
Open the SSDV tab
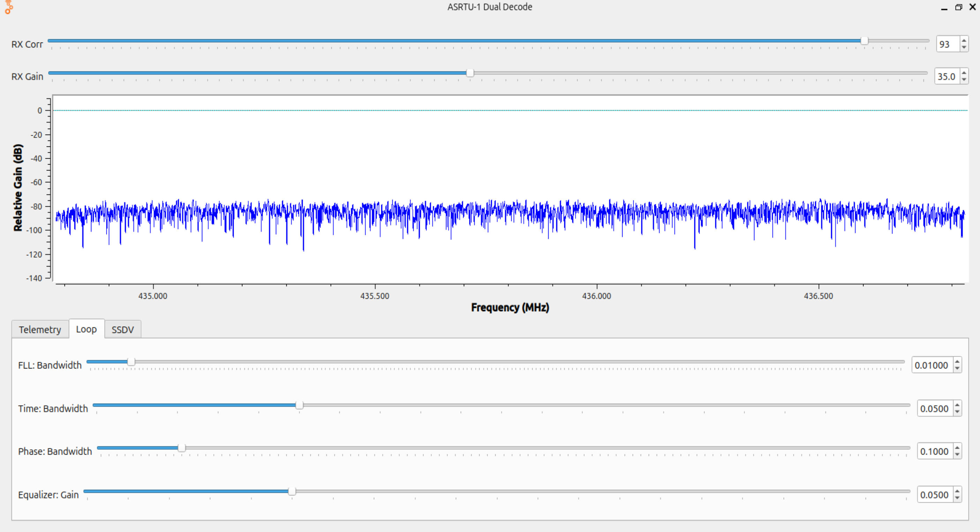click(x=122, y=329)
